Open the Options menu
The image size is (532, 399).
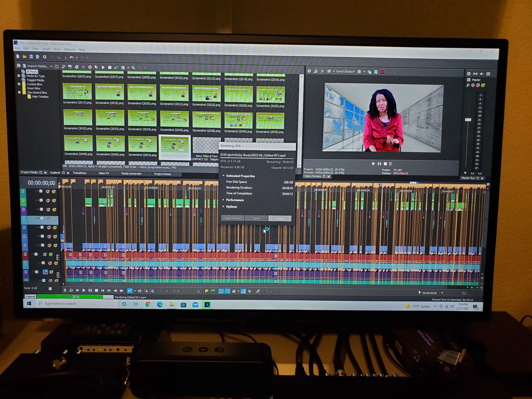(69, 49)
